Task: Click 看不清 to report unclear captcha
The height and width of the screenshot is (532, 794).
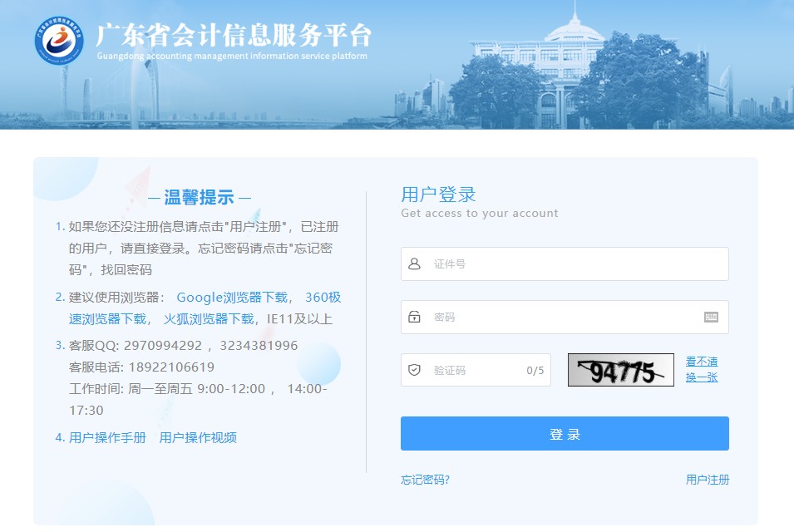Action: pyautogui.click(x=701, y=361)
